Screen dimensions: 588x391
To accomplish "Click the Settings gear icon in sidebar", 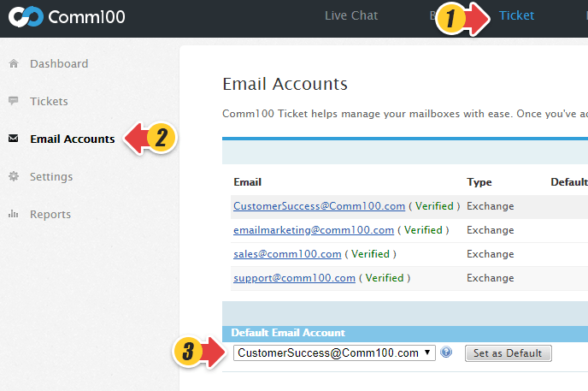I will [x=13, y=177].
